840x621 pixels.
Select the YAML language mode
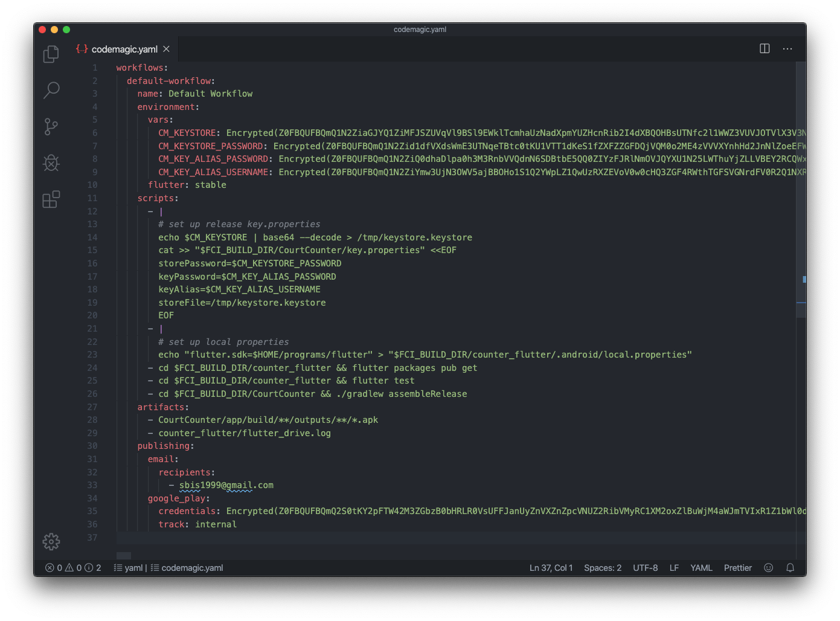pyautogui.click(x=701, y=568)
